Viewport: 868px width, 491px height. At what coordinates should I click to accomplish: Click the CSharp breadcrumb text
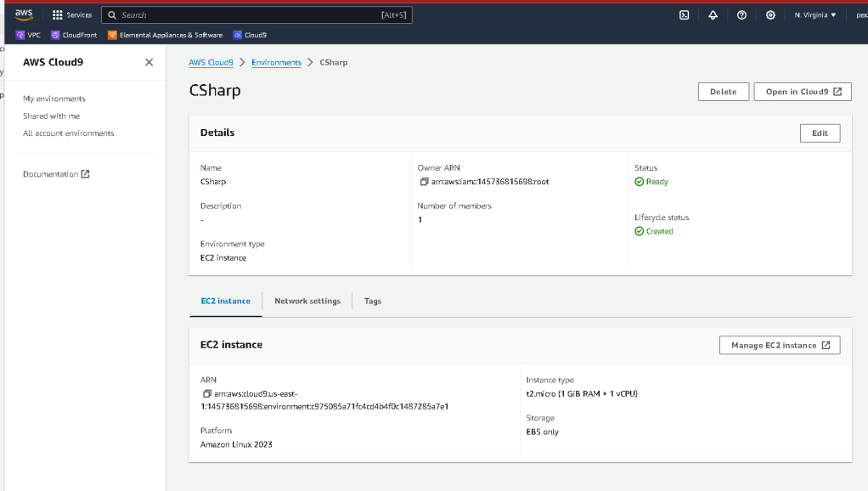point(334,63)
